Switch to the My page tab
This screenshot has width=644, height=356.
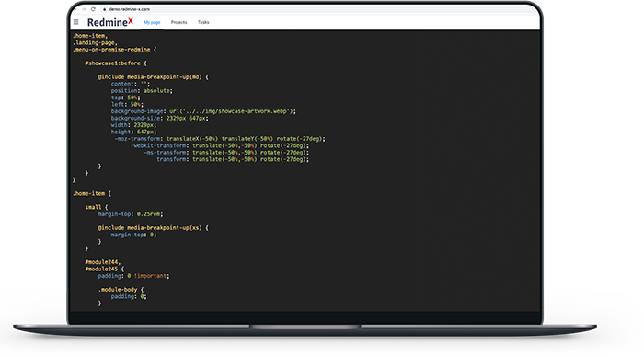152,22
